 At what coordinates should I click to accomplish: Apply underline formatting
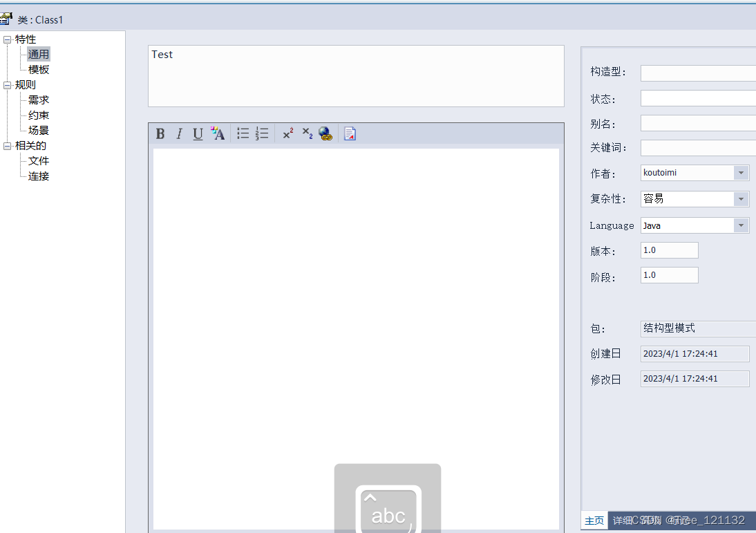(x=198, y=134)
